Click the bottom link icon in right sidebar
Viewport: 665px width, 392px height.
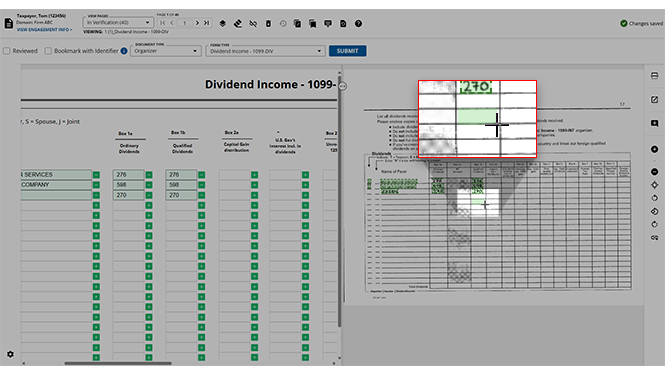(x=654, y=238)
